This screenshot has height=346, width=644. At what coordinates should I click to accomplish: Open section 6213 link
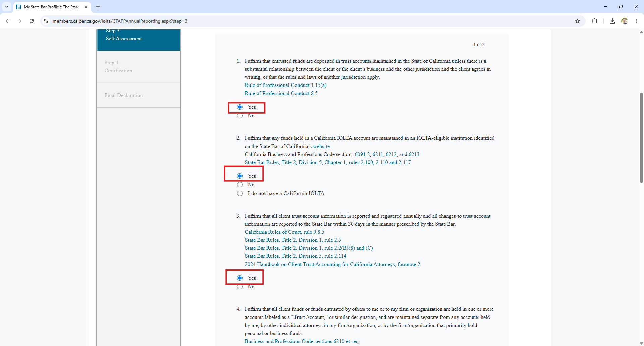(x=414, y=154)
